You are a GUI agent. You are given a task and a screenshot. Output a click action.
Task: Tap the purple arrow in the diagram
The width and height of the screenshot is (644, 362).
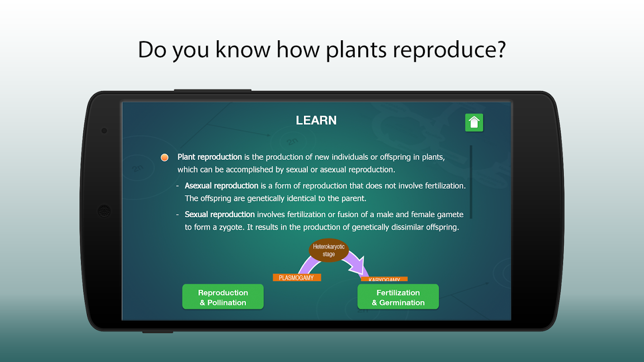click(x=356, y=265)
